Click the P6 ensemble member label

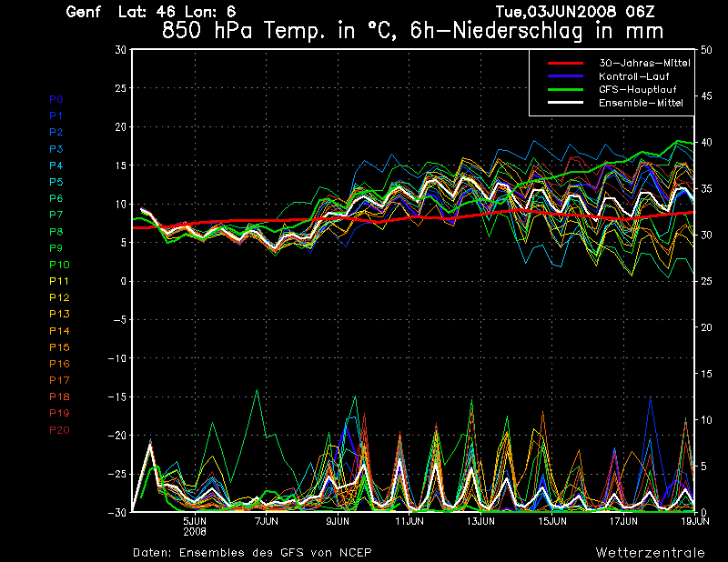pos(56,198)
